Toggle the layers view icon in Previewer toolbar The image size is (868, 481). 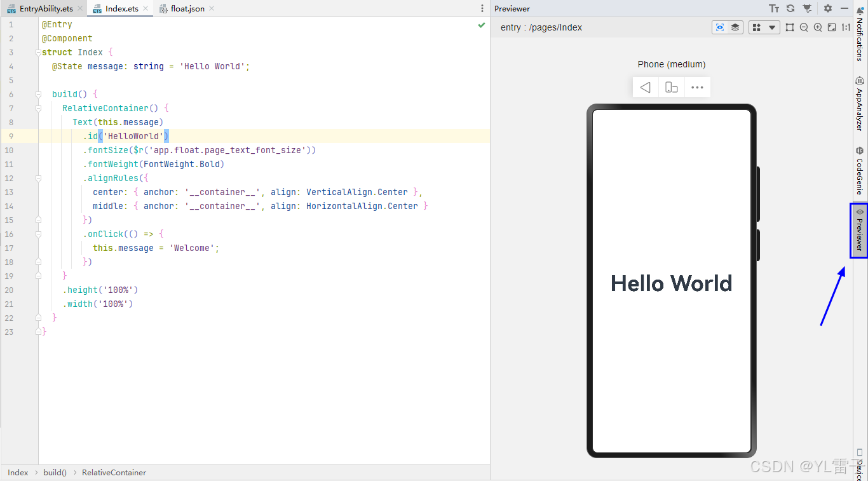click(x=735, y=27)
